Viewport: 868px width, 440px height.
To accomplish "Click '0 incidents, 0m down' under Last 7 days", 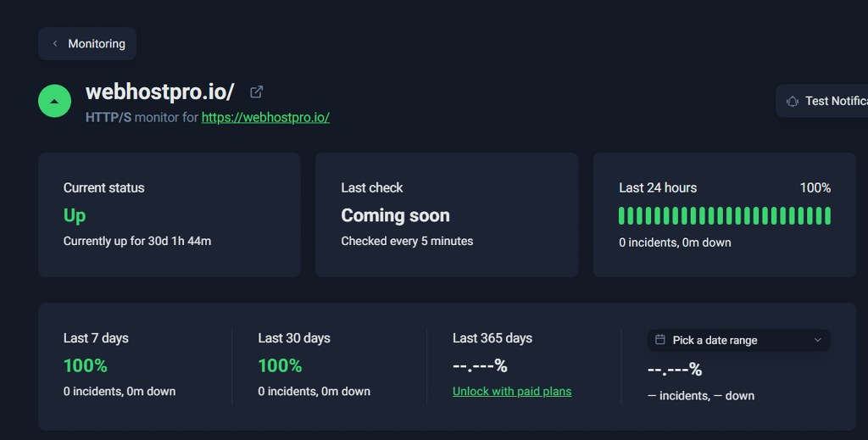I will point(119,392).
